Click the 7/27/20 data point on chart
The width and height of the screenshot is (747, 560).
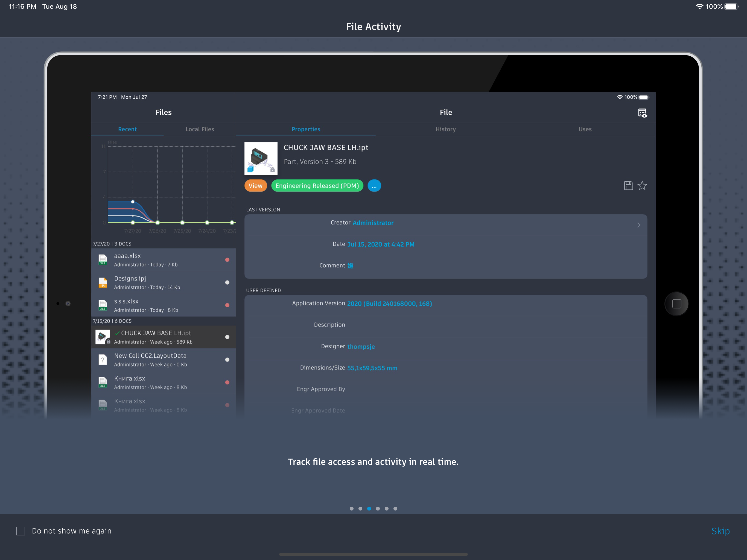coord(133,202)
